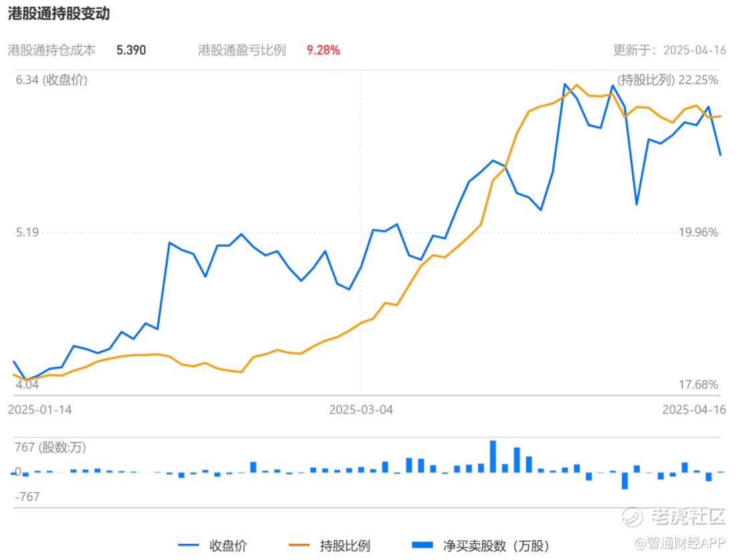Click the 收盘价 legend label
The image size is (740, 560).
pos(228,545)
